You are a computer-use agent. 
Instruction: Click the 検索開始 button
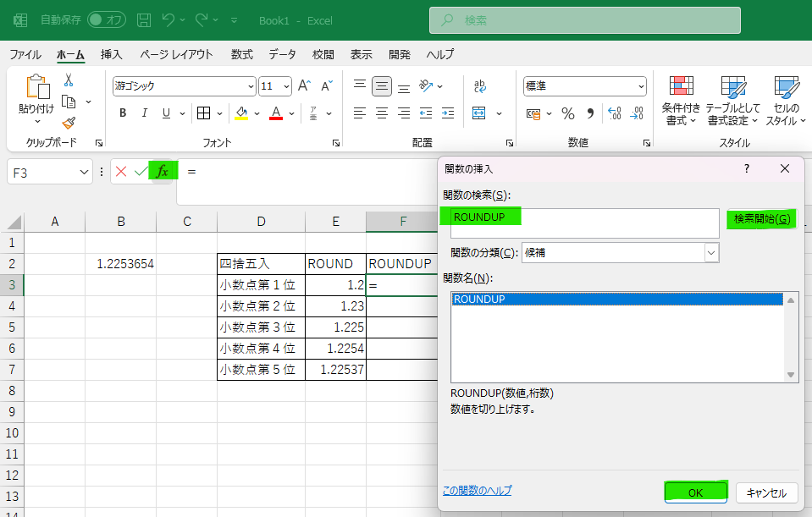pos(762,219)
